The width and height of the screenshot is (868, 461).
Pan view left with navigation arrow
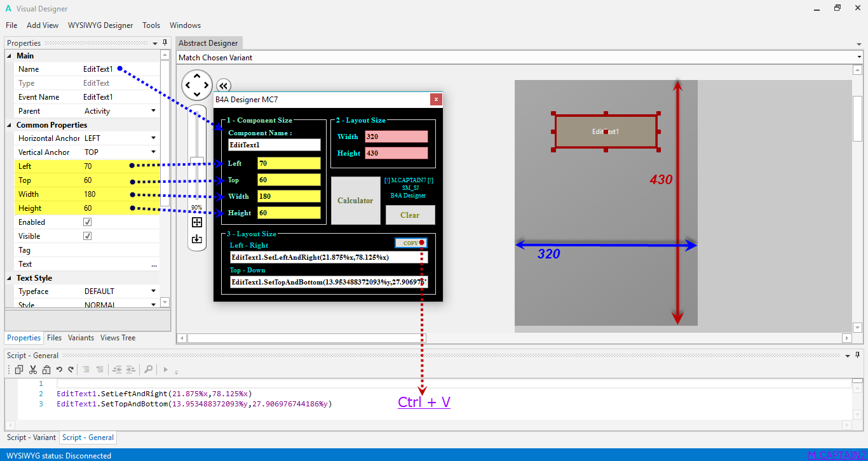[x=189, y=85]
